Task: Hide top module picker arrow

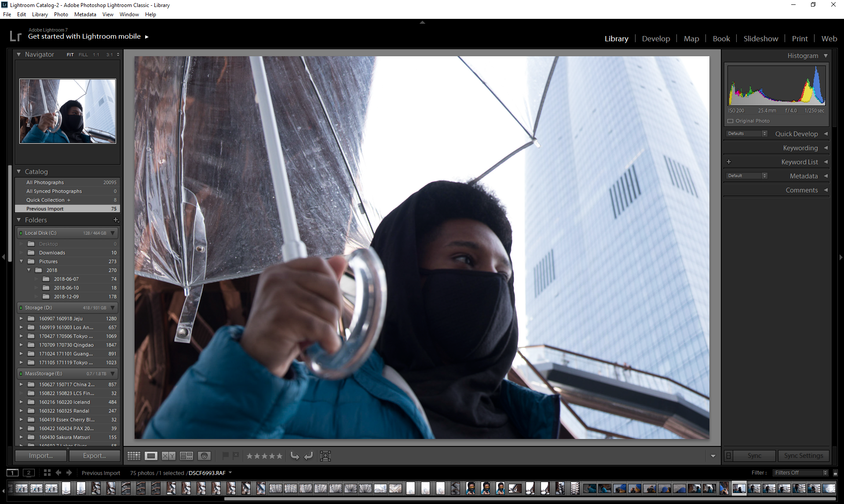Action: [422, 22]
